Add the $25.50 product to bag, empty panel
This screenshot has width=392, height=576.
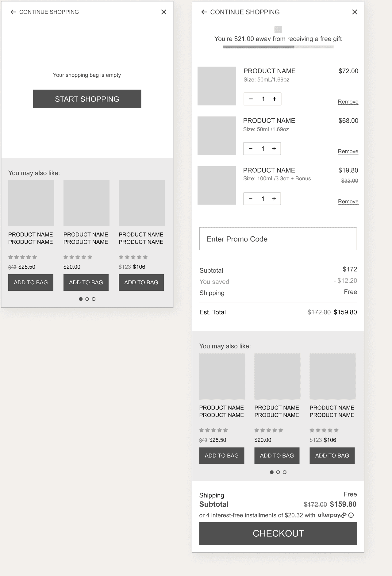31,282
